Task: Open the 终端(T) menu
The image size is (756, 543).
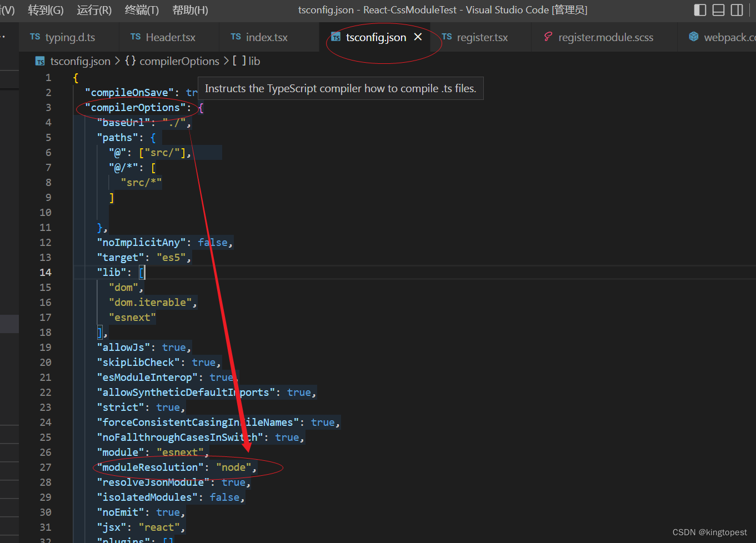Action: [142, 10]
